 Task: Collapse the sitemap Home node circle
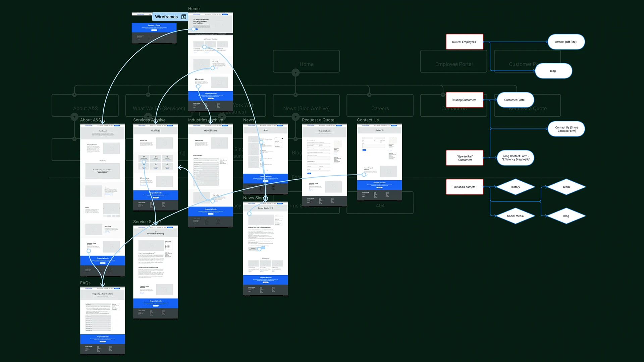point(296,72)
